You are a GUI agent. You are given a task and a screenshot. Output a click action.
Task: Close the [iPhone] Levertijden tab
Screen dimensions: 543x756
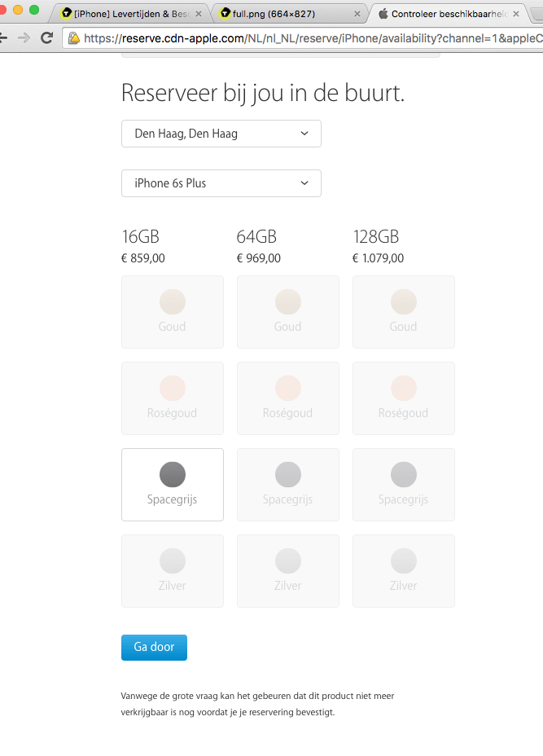pos(198,14)
